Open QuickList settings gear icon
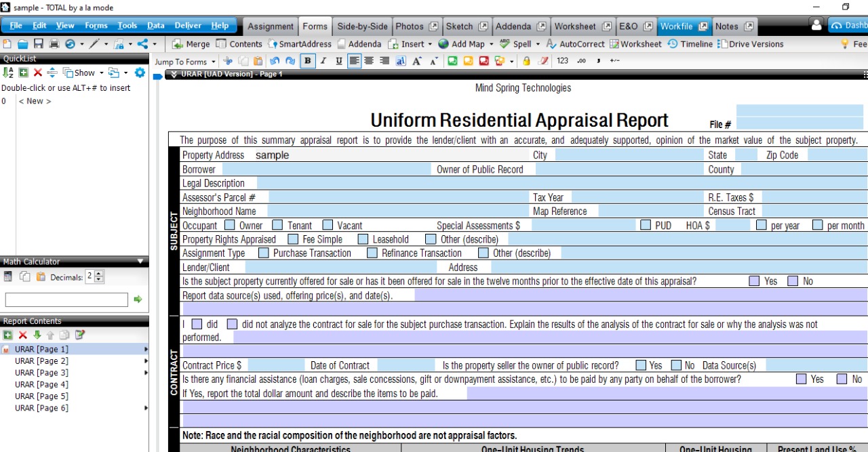 tap(140, 73)
